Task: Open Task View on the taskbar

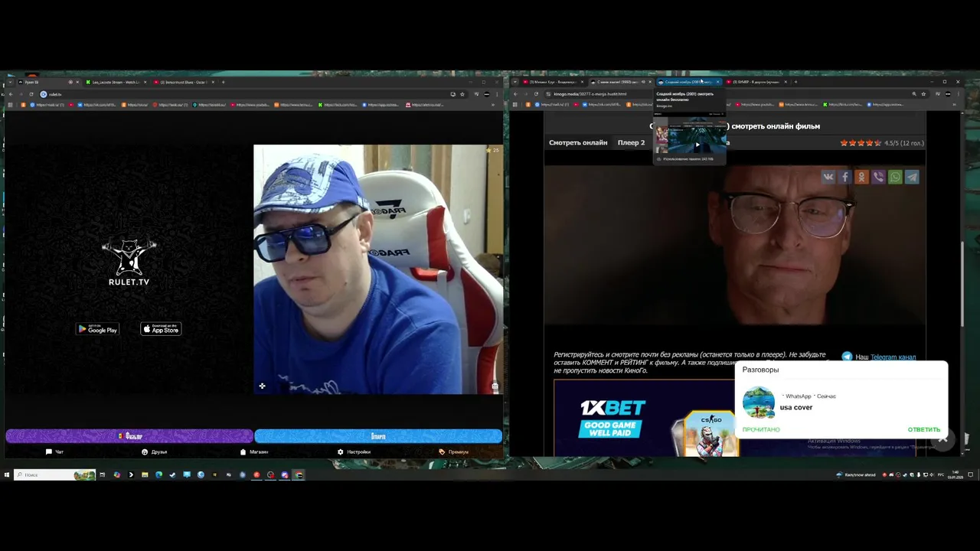Action: tap(103, 474)
